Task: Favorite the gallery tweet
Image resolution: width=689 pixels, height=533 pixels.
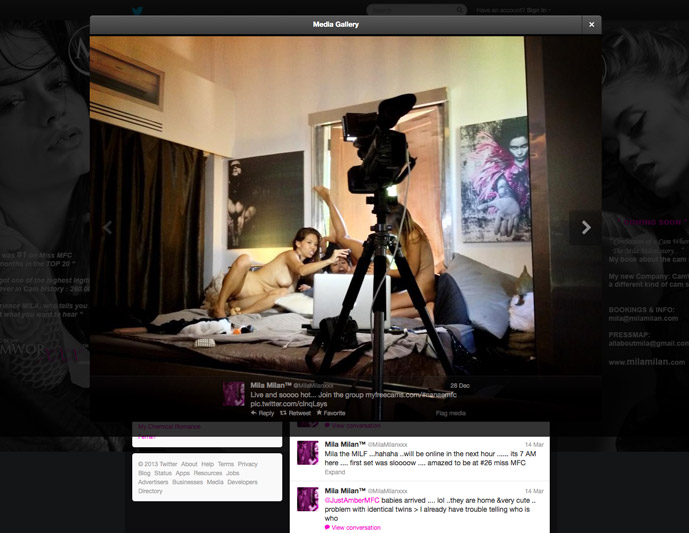Action: (x=331, y=413)
